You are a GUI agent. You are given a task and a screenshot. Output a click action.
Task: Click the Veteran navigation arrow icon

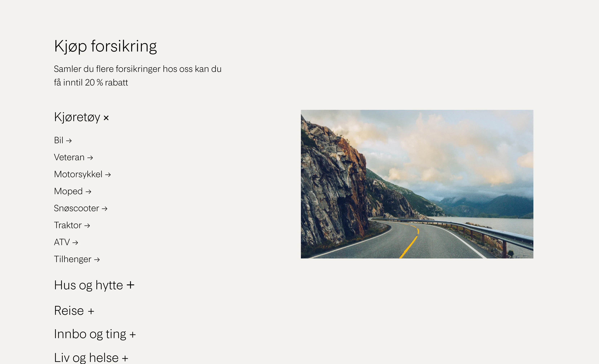pyautogui.click(x=90, y=157)
